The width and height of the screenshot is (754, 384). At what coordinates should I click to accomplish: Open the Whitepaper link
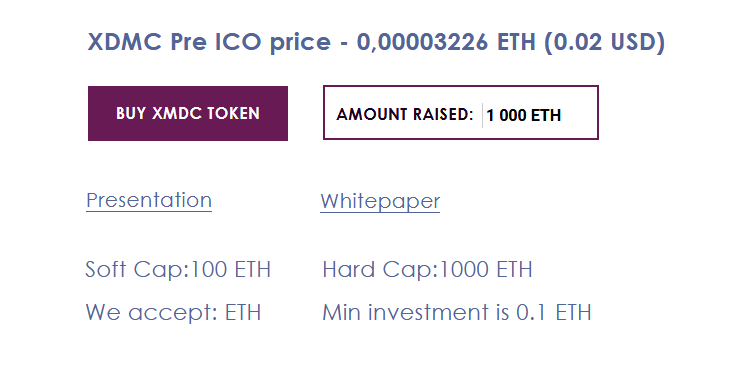click(x=380, y=201)
